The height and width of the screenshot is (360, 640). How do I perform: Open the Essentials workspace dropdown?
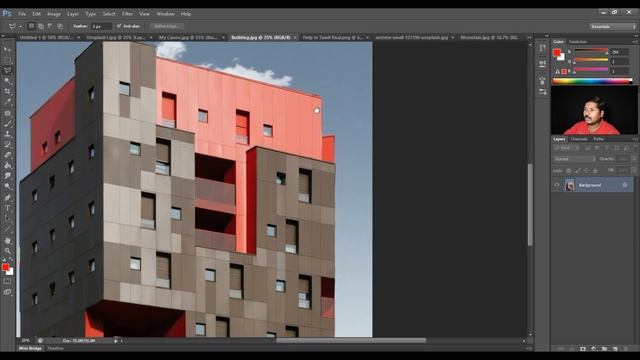pyautogui.click(x=613, y=26)
